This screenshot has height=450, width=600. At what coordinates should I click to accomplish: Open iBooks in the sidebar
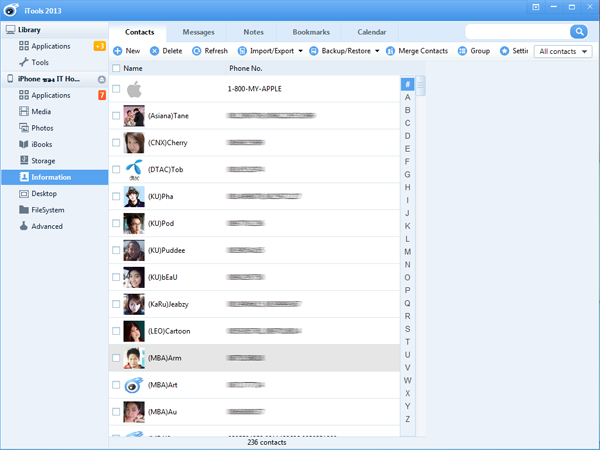[42, 144]
